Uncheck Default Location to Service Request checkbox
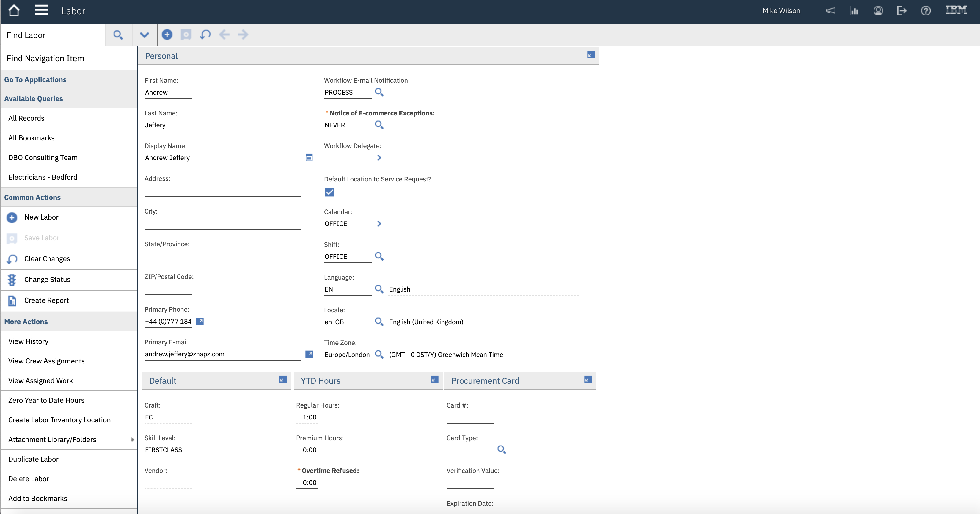Viewport: 980px width, 514px height. (x=329, y=192)
